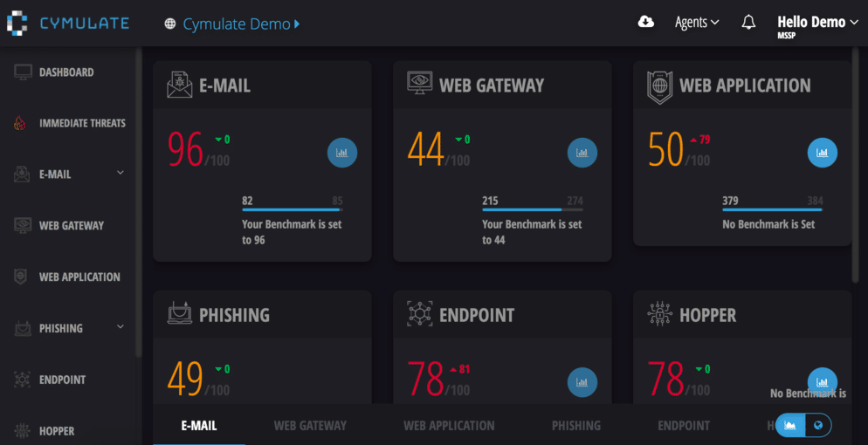Click 'Your Benchmark is set to 44'

pyautogui.click(x=532, y=233)
